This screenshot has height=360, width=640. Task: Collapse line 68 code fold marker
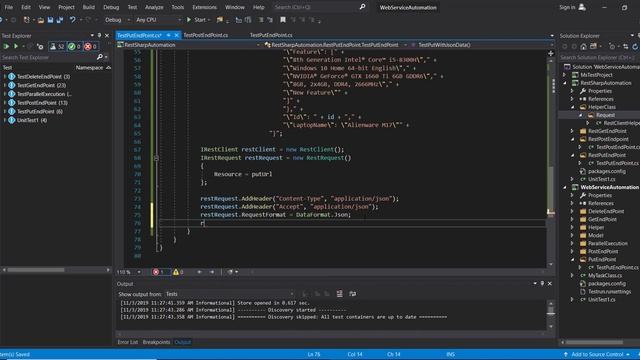pyautogui.click(x=156, y=158)
